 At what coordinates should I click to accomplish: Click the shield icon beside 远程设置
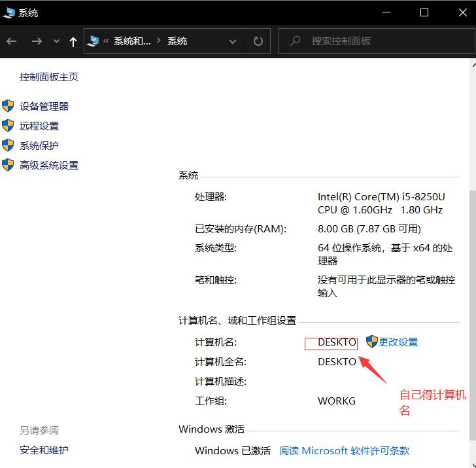(8, 126)
